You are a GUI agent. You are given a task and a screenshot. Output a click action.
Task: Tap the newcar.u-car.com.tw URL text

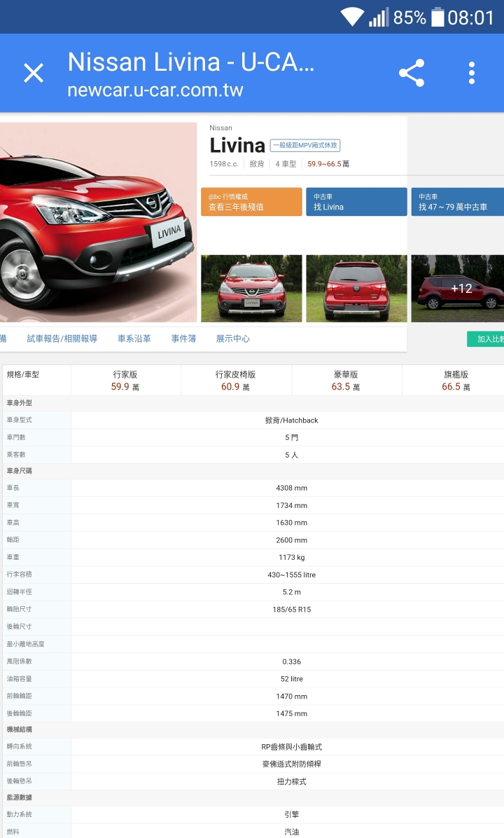155,90
